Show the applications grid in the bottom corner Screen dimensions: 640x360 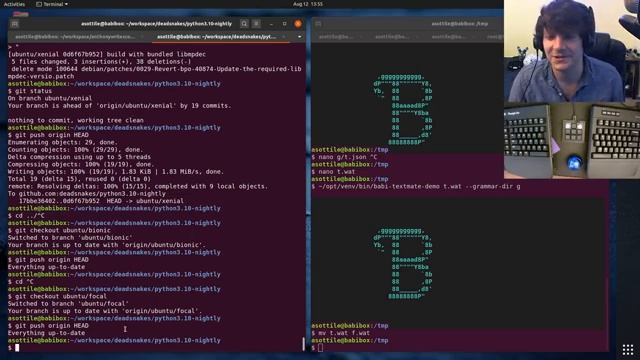point(628,349)
